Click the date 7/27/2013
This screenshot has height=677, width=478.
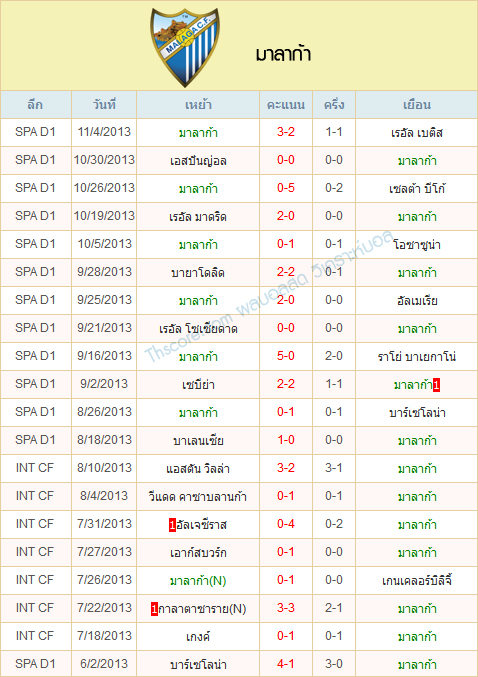click(x=104, y=552)
